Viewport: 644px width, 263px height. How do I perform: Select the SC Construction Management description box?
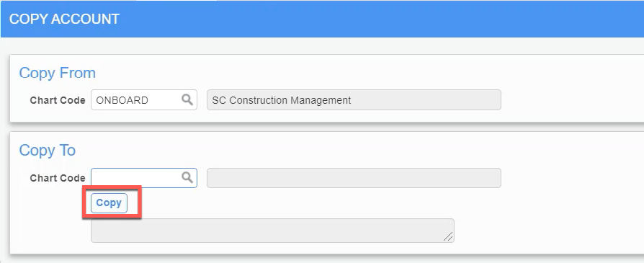coord(354,100)
